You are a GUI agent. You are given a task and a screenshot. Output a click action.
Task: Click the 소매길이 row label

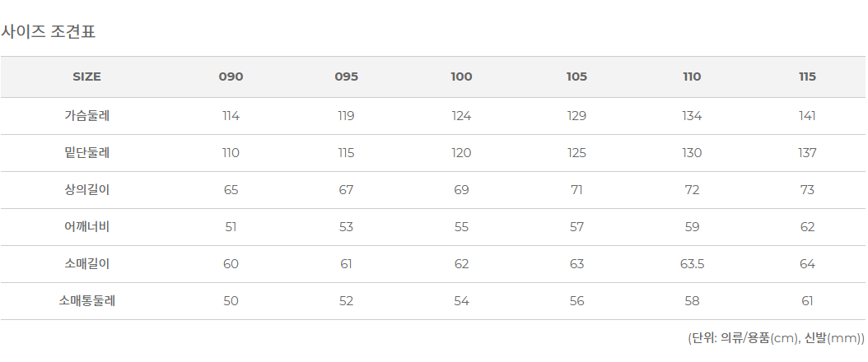[86, 264]
